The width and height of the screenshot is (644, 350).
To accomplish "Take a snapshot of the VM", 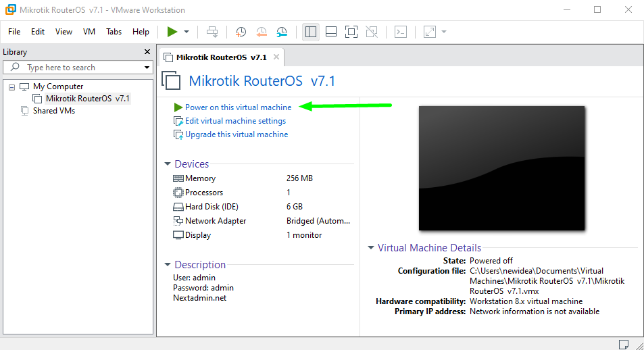I will [241, 32].
